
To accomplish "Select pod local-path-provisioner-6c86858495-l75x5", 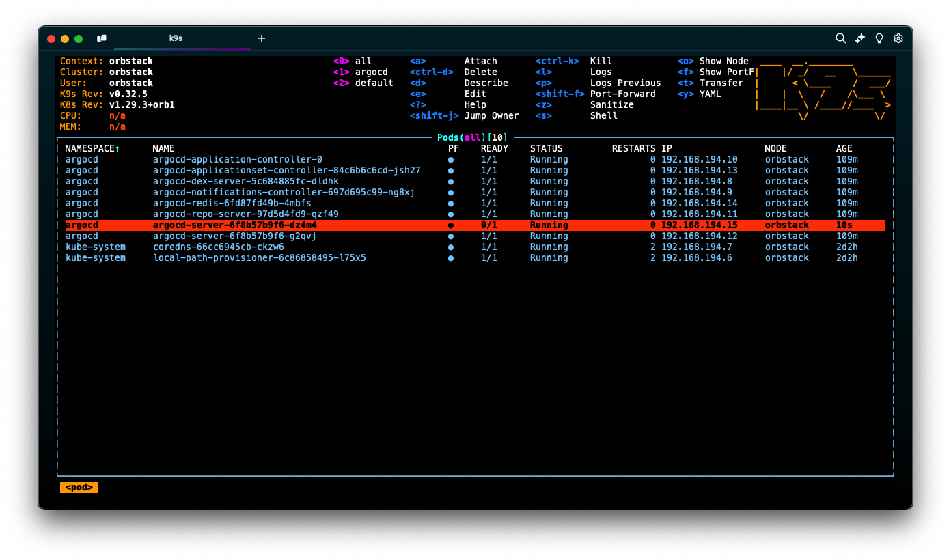I will click(x=475, y=258).
